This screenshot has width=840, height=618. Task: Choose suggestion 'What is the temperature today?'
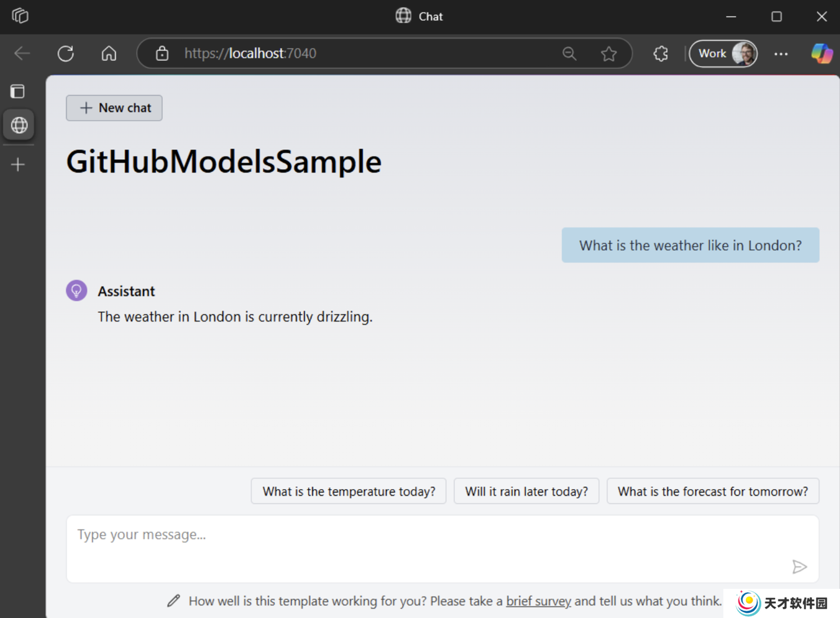pyautogui.click(x=349, y=491)
